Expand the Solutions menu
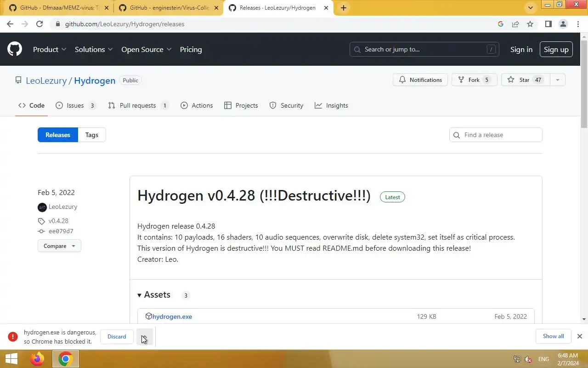Screen dimensions: 588x368 click(94, 49)
